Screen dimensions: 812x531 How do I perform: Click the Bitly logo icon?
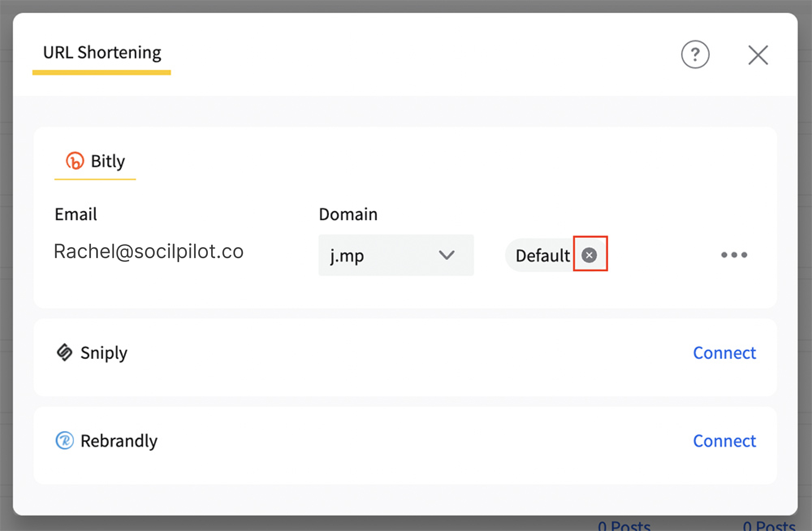coord(75,161)
